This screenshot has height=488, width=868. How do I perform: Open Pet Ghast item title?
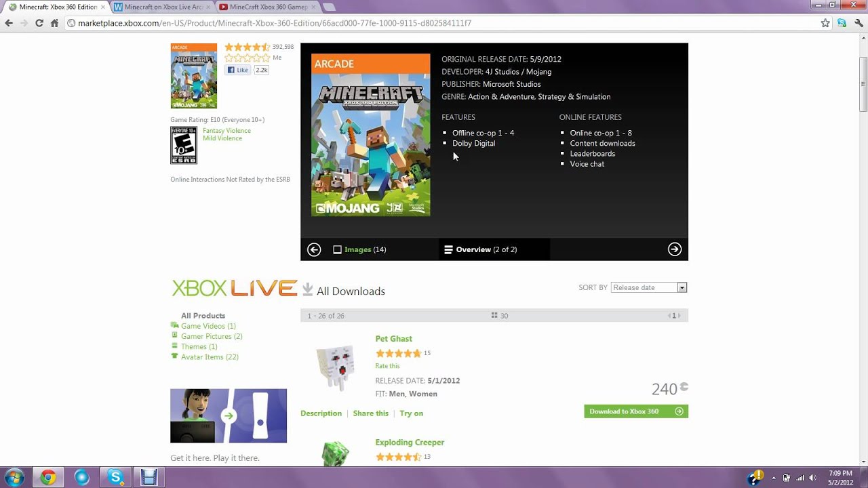(393, 339)
